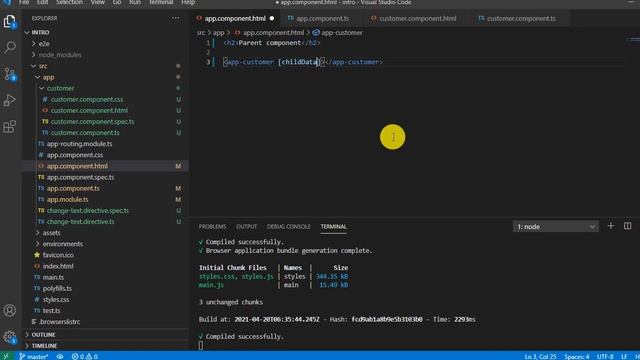The height and width of the screenshot is (360, 640).
Task: Click the errors and warnings status indicator
Action: tap(84, 356)
